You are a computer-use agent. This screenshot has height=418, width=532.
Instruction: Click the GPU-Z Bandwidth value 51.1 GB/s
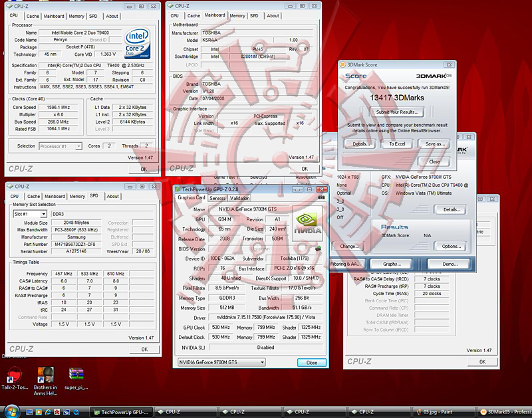(302, 308)
